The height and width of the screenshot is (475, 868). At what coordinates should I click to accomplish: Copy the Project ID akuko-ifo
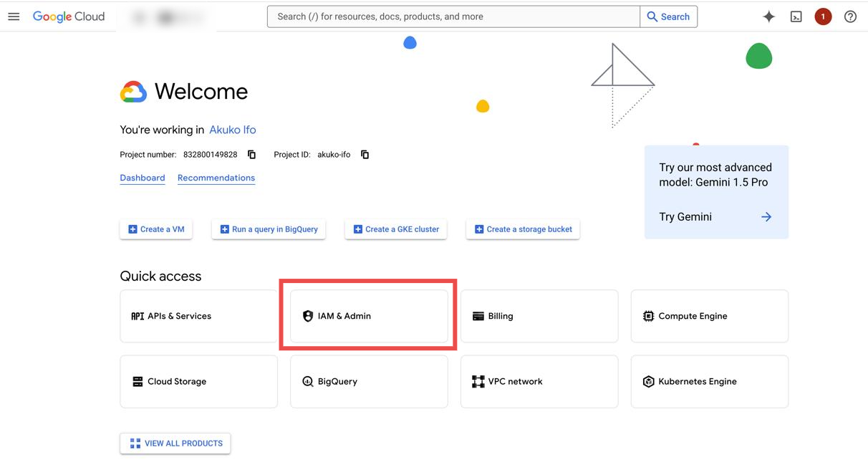(365, 154)
